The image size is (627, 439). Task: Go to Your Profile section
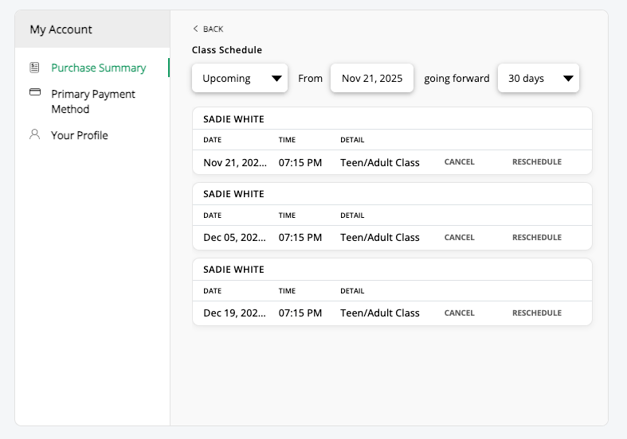(x=79, y=135)
